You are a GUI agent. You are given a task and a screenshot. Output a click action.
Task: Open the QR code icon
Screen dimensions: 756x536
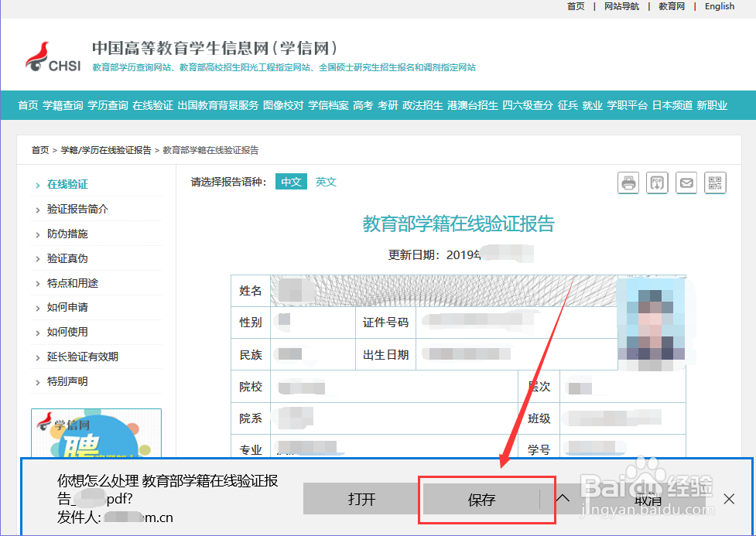(715, 183)
